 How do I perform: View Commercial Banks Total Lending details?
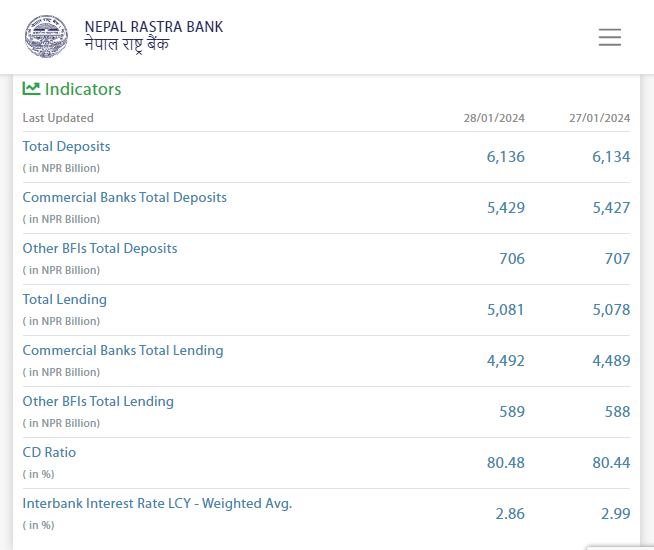pyautogui.click(x=122, y=350)
